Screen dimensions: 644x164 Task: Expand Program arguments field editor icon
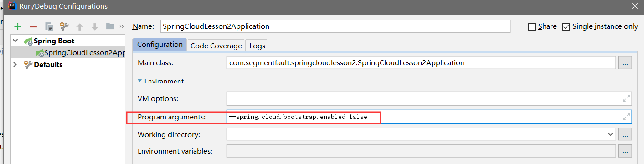(626, 117)
